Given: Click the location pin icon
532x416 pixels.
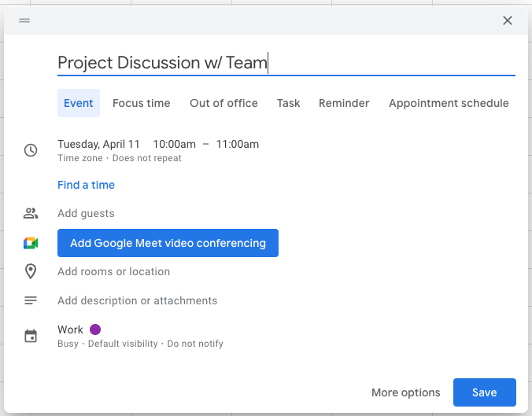Looking at the screenshot, I should [x=31, y=271].
